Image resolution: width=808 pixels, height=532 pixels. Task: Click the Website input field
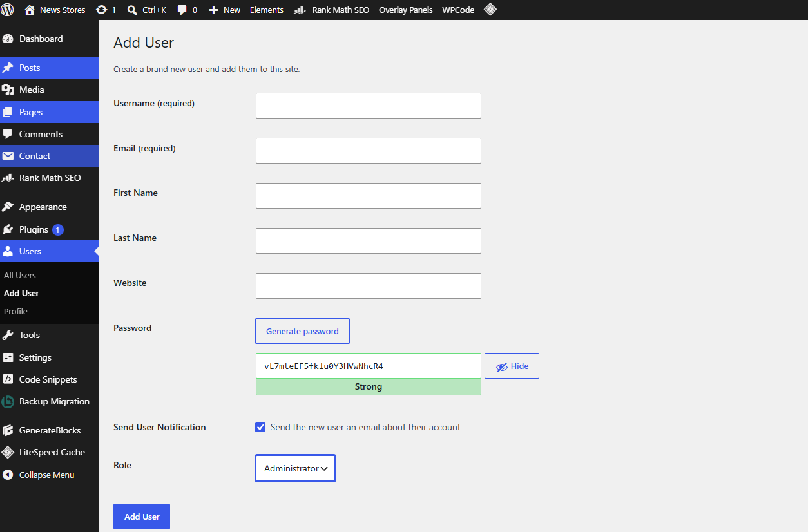tap(369, 286)
